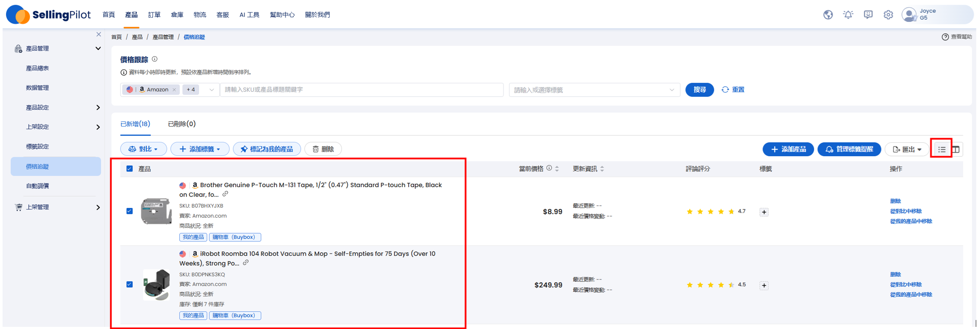980x329 pixels.
Task: Open the 請輸入或選擇標籤 tag dropdown
Action: coord(594,90)
